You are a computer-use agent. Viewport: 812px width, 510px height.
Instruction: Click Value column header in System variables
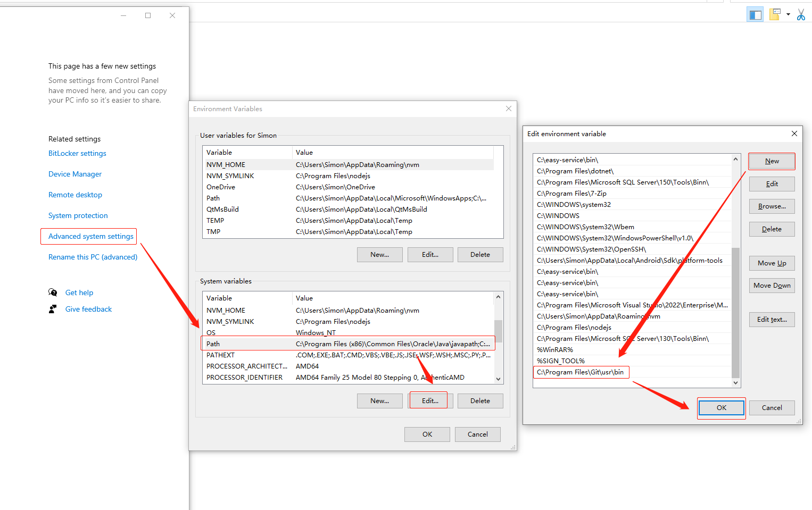(393, 298)
